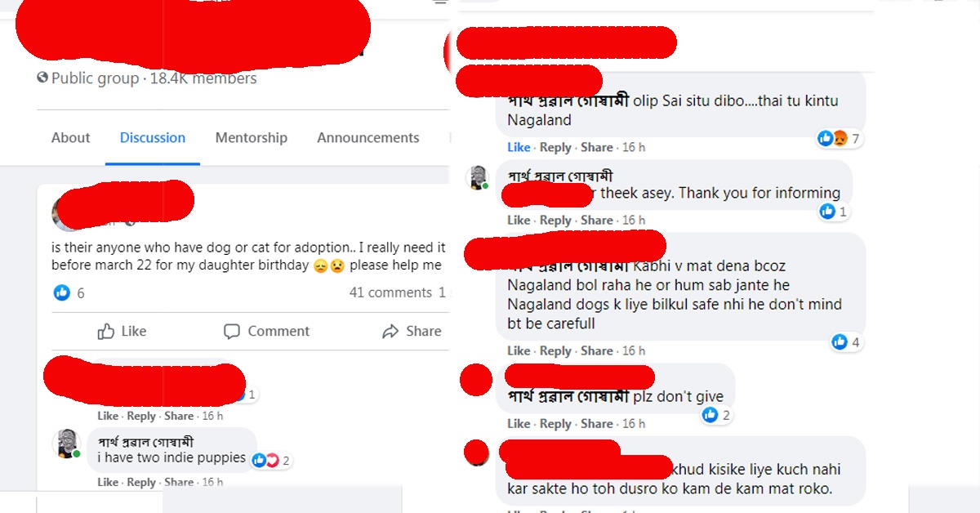Click the Comment speech bubble icon

[232, 331]
